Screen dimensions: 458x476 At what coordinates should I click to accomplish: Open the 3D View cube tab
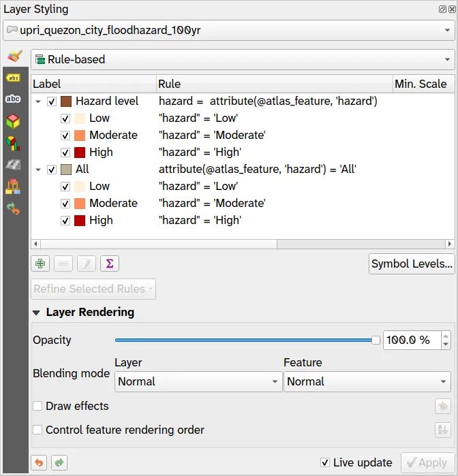tap(13, 121)
